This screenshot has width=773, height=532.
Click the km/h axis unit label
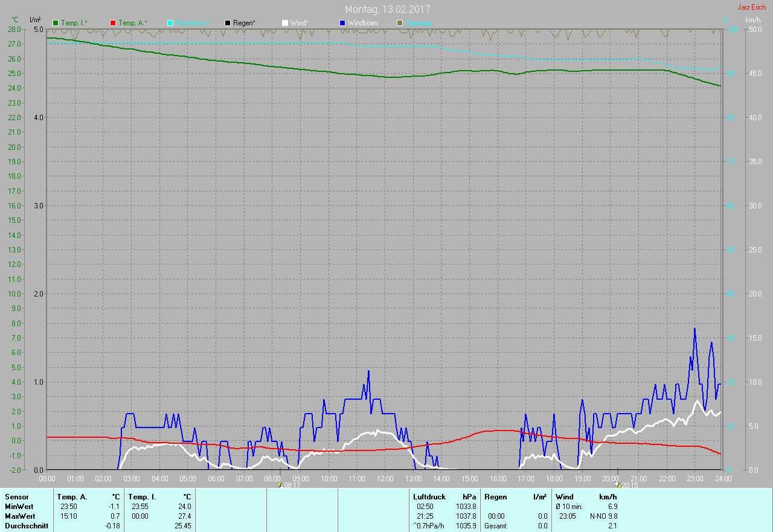coord(753,20)
